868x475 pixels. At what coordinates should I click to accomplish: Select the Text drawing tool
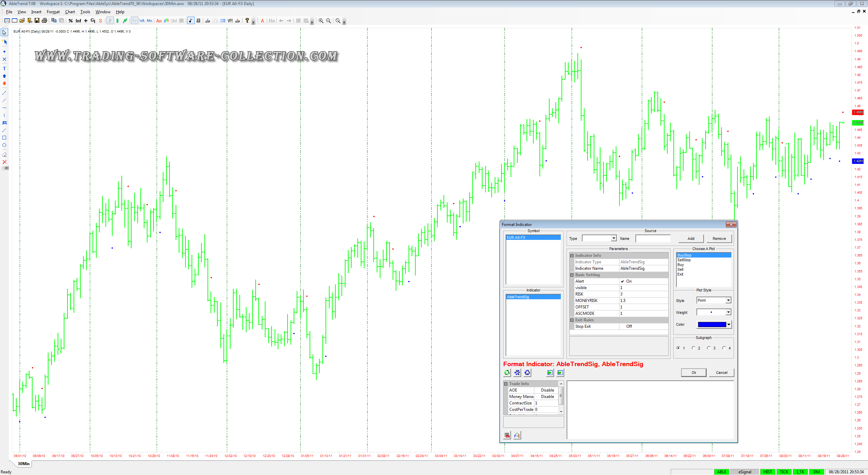4,69
